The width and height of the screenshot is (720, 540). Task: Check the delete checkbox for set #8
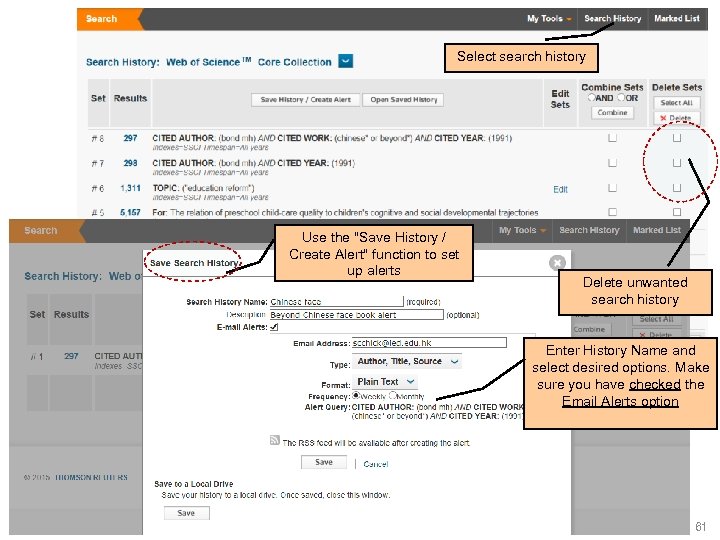[x=677, y=138]
